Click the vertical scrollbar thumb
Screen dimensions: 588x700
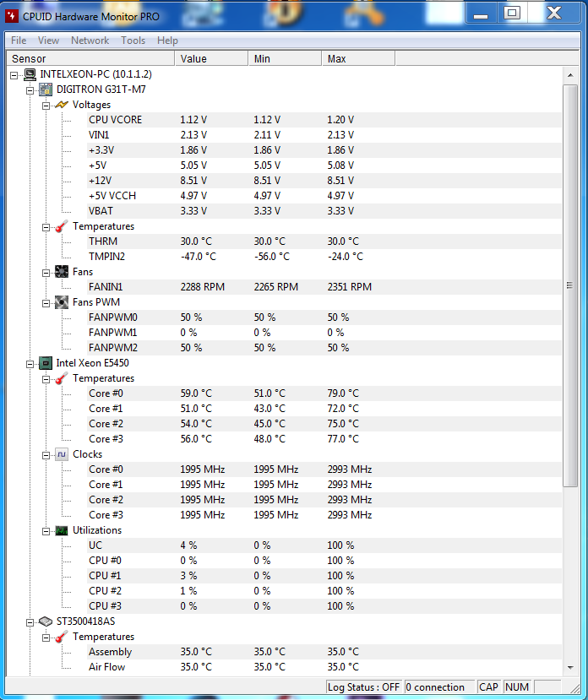[569, 285]
